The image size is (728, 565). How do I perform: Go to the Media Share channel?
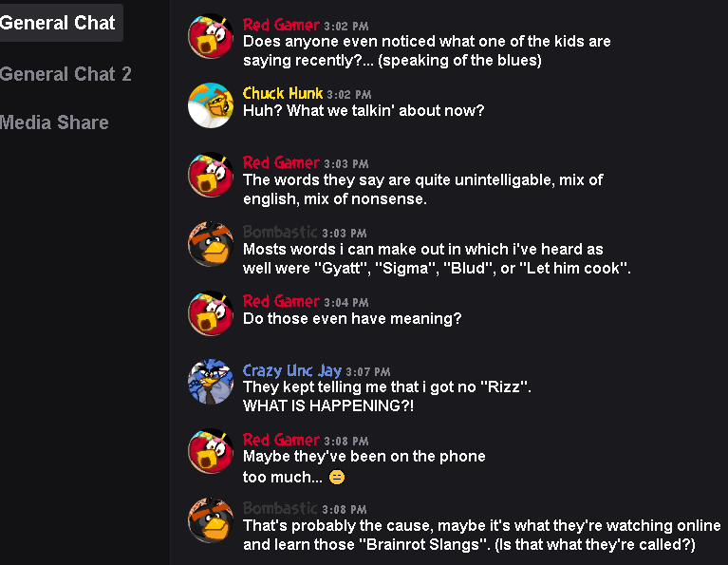(x=54, y=122)
